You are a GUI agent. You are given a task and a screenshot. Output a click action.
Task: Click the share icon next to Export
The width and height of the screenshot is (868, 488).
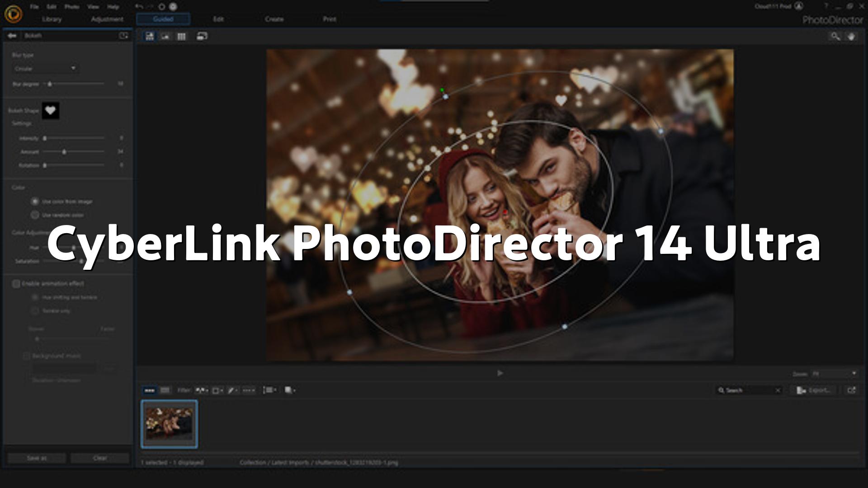(852, 390)
